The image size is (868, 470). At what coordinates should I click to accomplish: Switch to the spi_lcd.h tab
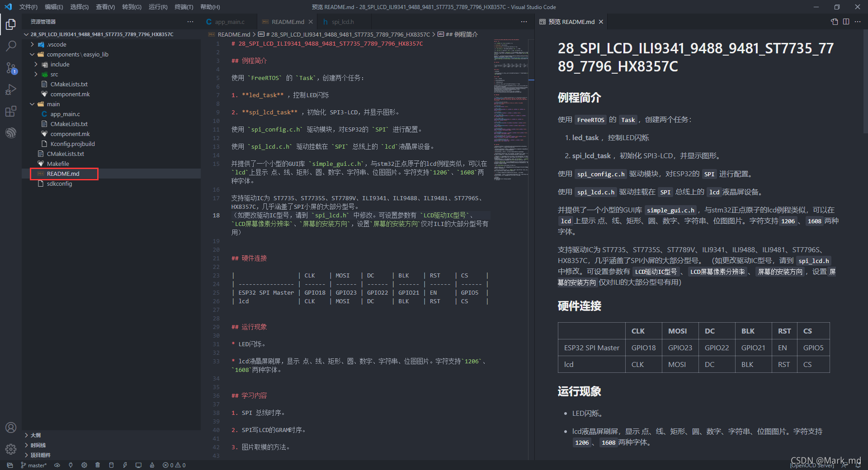click(x=342, y=22)
